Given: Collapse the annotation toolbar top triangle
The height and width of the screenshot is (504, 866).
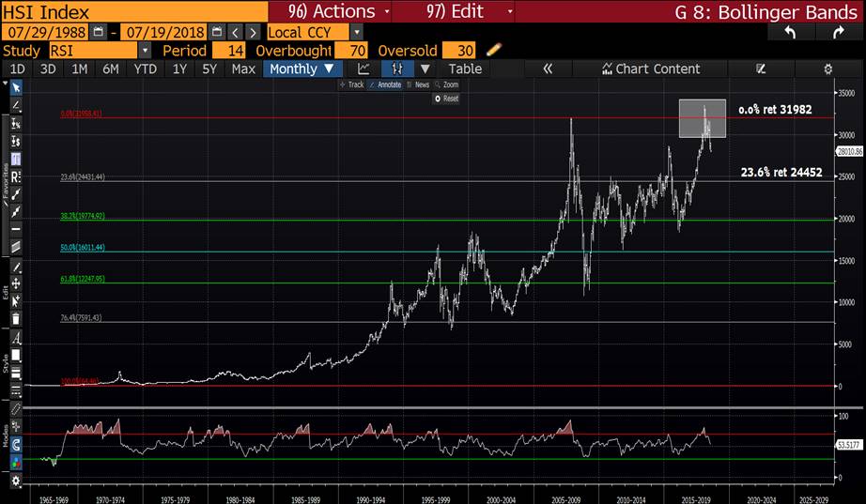Looking at the screenshot, I should click(5, 83).
